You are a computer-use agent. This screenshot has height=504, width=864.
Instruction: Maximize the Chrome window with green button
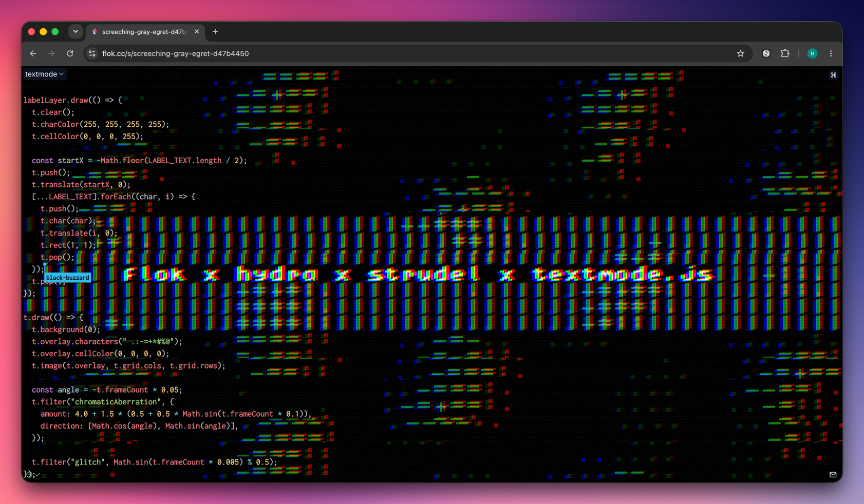click(x=55, y=32)
